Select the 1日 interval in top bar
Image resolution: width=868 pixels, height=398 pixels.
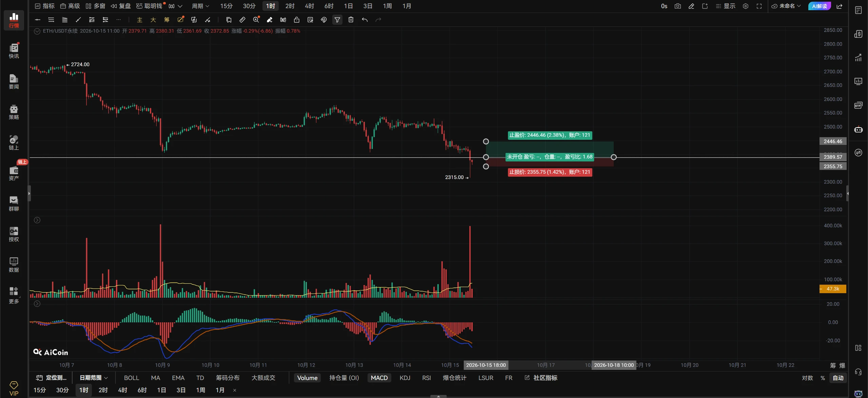pos(348,6)
